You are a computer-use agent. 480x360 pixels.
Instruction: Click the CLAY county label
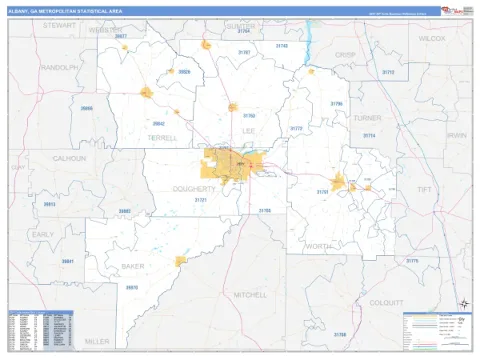18,167
